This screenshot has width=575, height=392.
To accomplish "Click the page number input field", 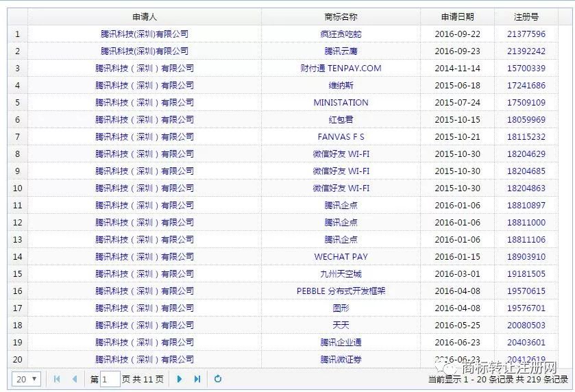I will [110, 379].
